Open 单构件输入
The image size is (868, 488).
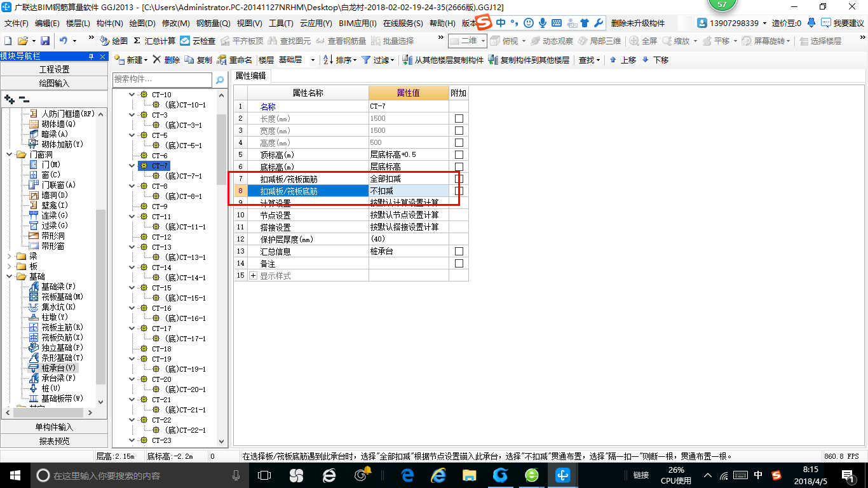[54, 427]
